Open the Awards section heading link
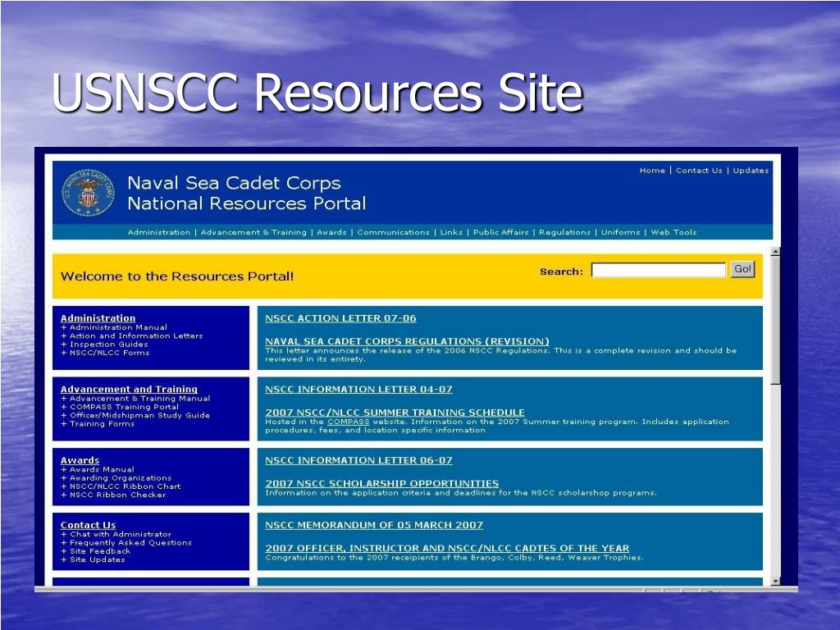This screenshot has height=630, width=840. [x=80, y=461]
